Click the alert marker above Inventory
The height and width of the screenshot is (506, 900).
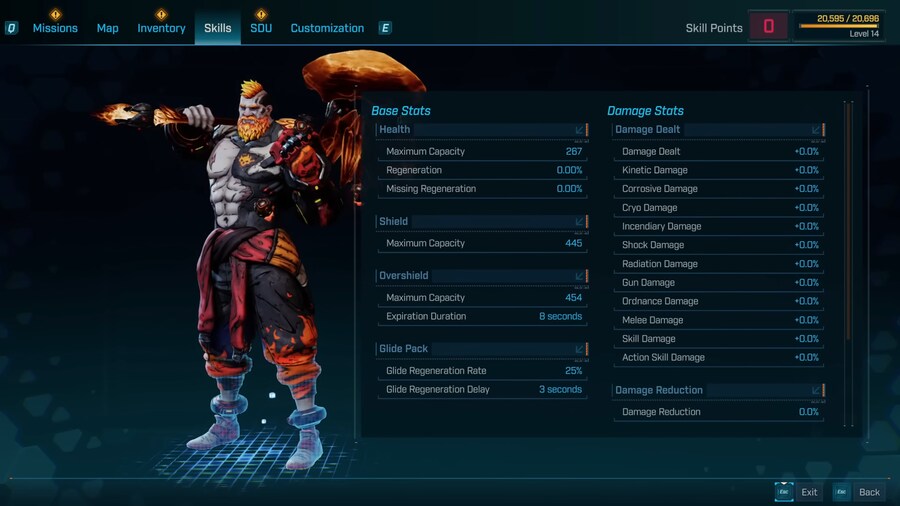[161, 14]
